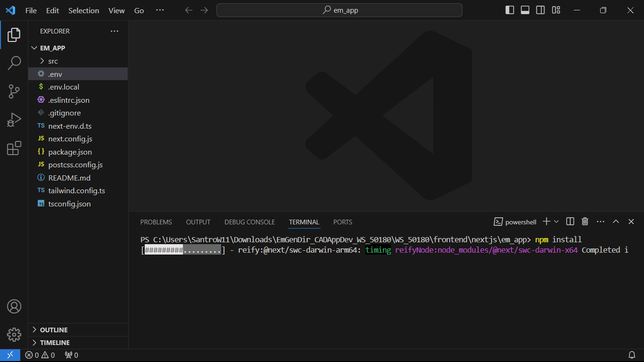Open README.md file

pyautogui.click(x=78, y=178)
